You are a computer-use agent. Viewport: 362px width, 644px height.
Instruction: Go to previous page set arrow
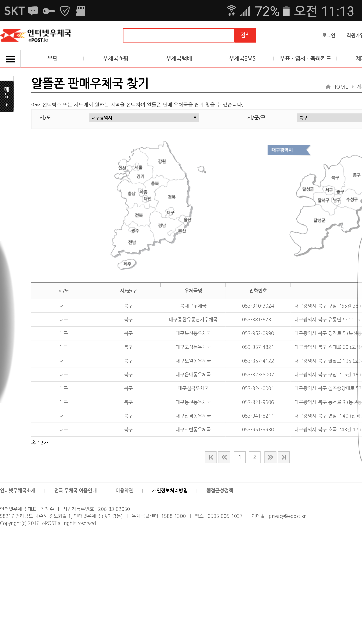tap(224, 457)
